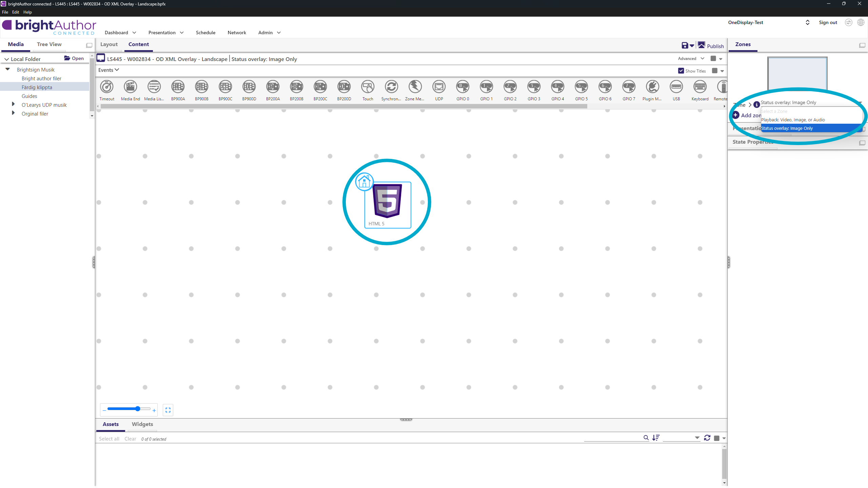Collapse the Brightsign Musik folder
868x488 pixels.
click(x=7, y=69)
